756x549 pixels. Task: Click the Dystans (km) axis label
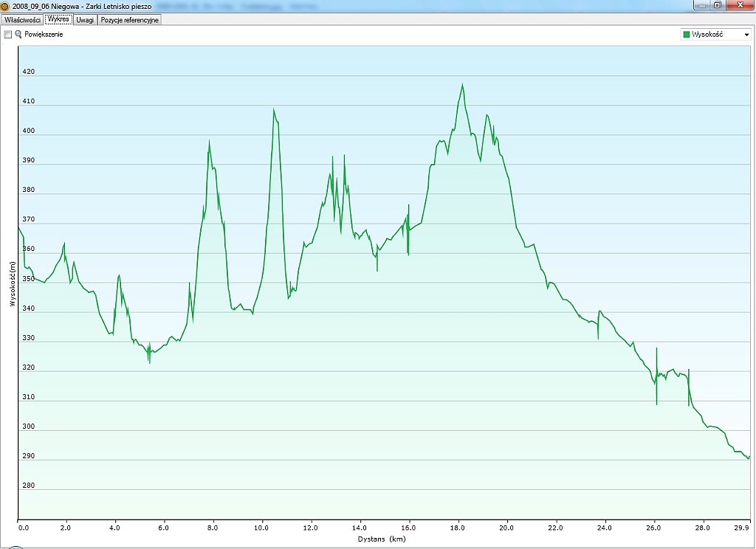tap(382, 539)
